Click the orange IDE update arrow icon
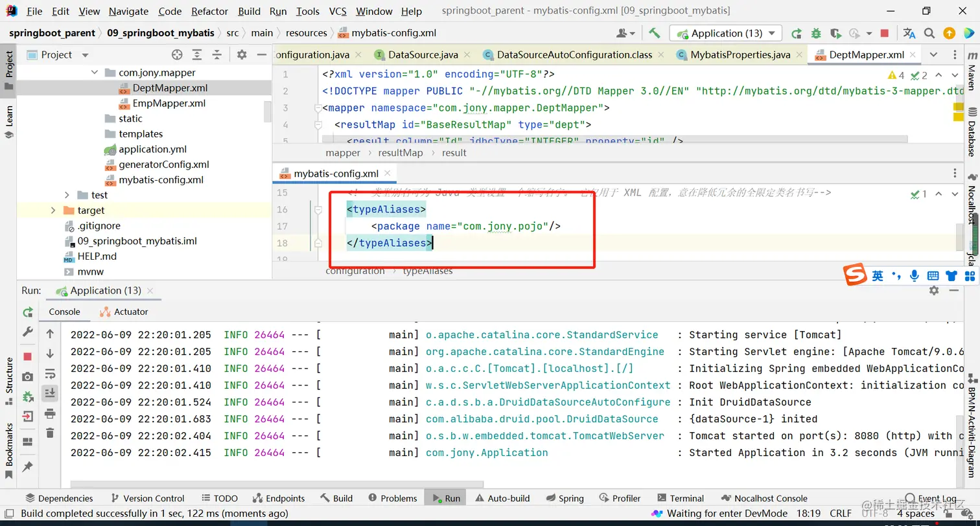 click(950, 33)
